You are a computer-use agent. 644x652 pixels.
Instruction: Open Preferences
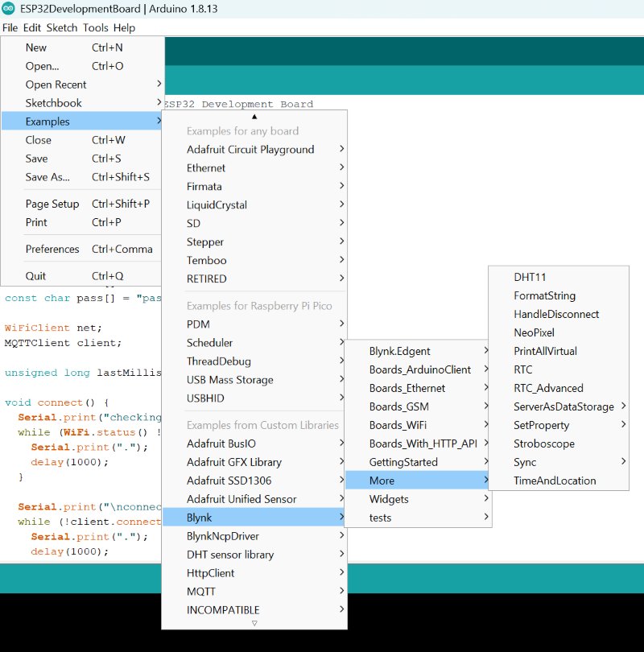(82, 249)
